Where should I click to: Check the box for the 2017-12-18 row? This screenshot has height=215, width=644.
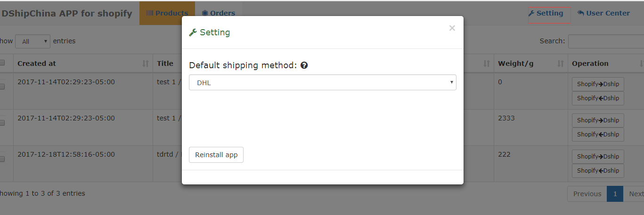click(2, 159)
